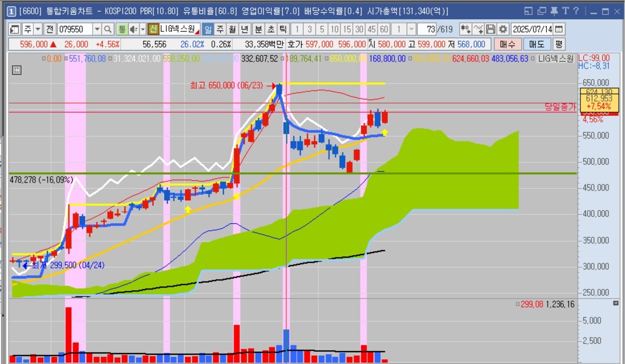This screenshot has height=364, width=625.
Task: Click the 33,358백만 trading value
Action: tap(264, 44)
